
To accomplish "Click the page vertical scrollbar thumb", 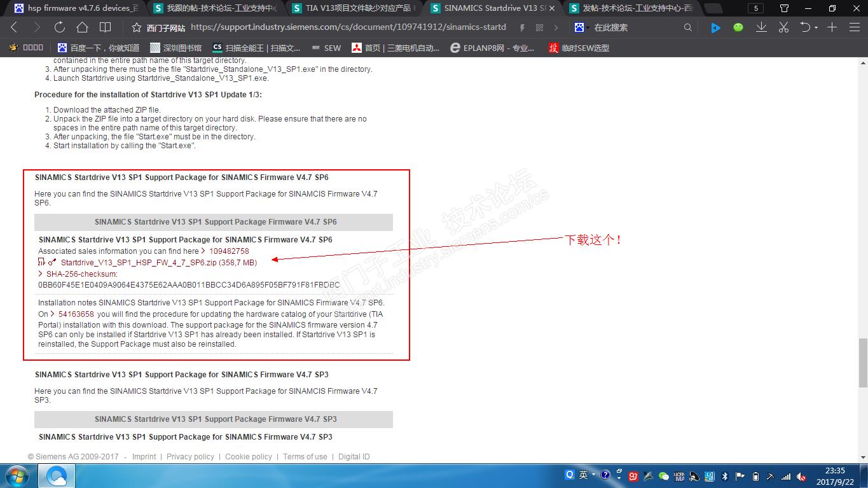I will [x=863, y=362].
